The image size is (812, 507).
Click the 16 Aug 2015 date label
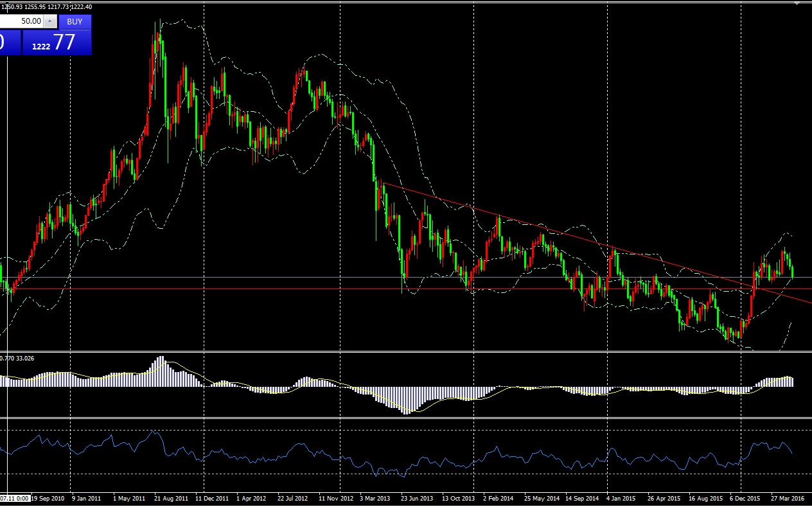pyautogui.click(x=705, y=498)
